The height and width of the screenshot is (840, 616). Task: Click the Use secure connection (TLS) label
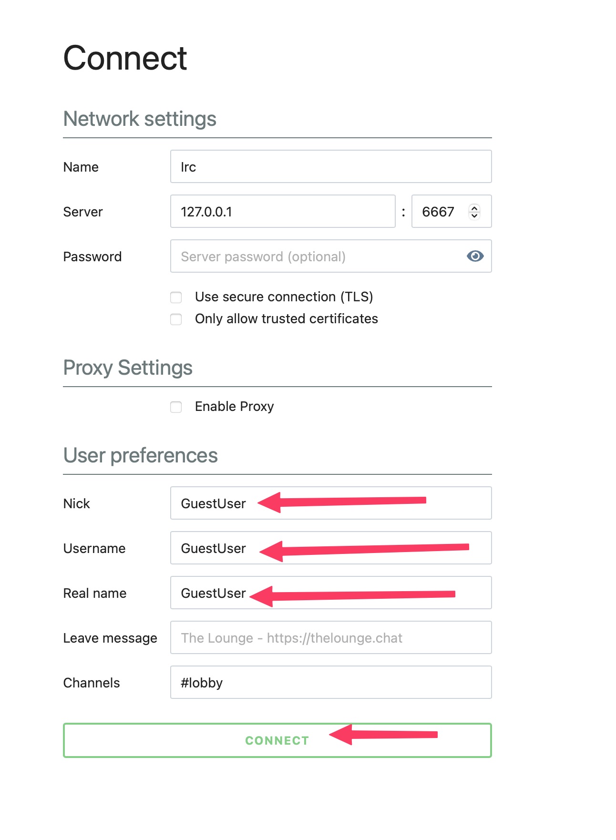[x=284, y=297]
